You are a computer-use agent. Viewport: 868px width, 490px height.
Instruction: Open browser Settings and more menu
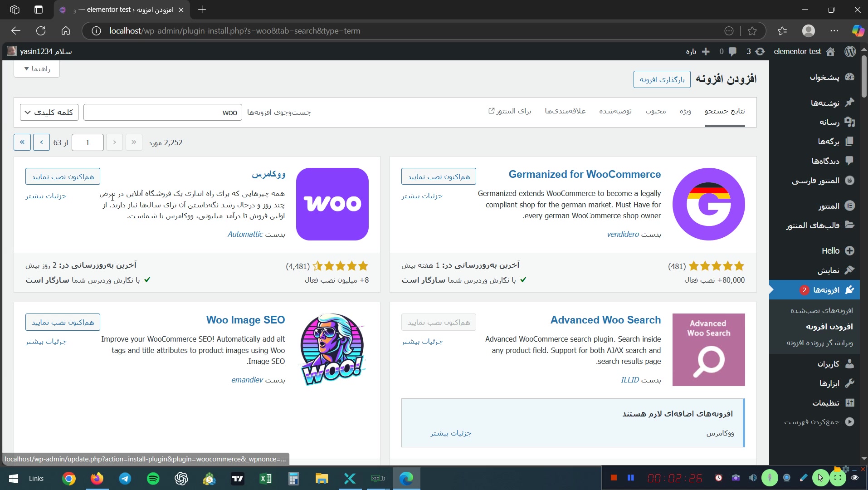834,31
